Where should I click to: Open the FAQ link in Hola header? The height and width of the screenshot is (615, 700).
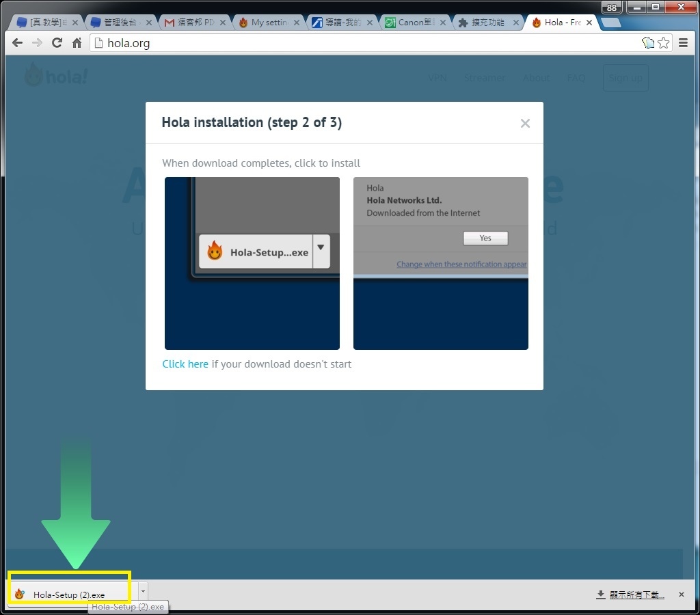[x=576, y=78]
